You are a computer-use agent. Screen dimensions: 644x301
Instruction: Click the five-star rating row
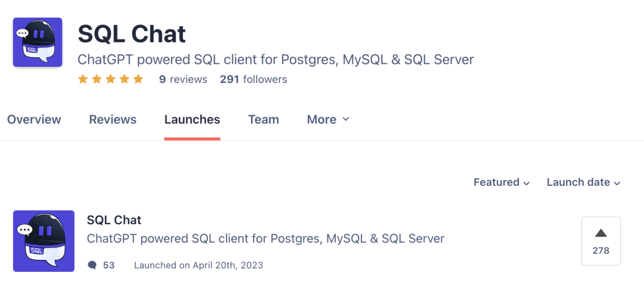click(x=110, y=79)
